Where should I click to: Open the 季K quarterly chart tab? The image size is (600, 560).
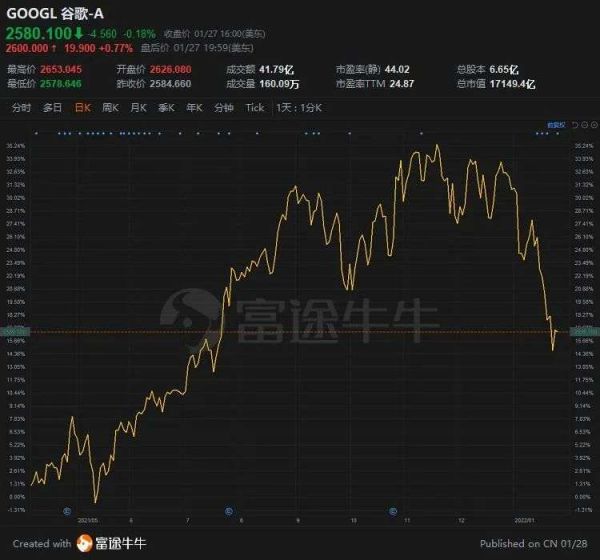166,107
